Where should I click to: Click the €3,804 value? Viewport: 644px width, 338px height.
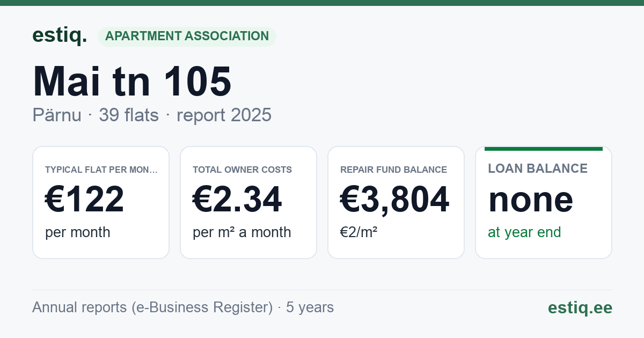(x=395, y=199)
